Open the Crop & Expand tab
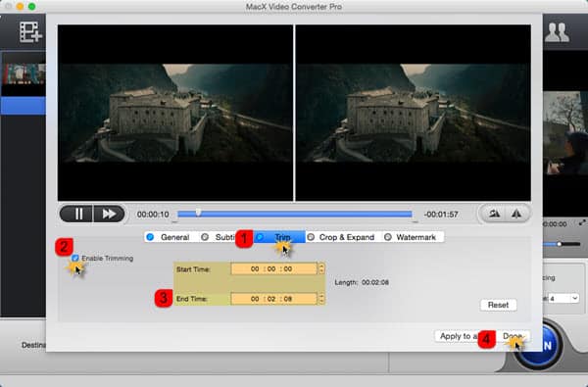This screenshot has width=588, height=387. (341, 237)
